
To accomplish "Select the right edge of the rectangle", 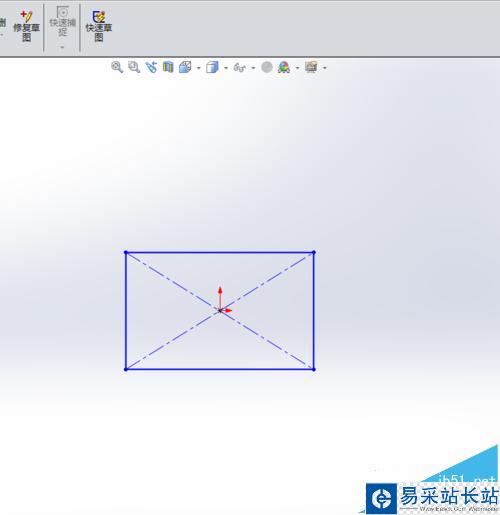I will click(314, 311).
